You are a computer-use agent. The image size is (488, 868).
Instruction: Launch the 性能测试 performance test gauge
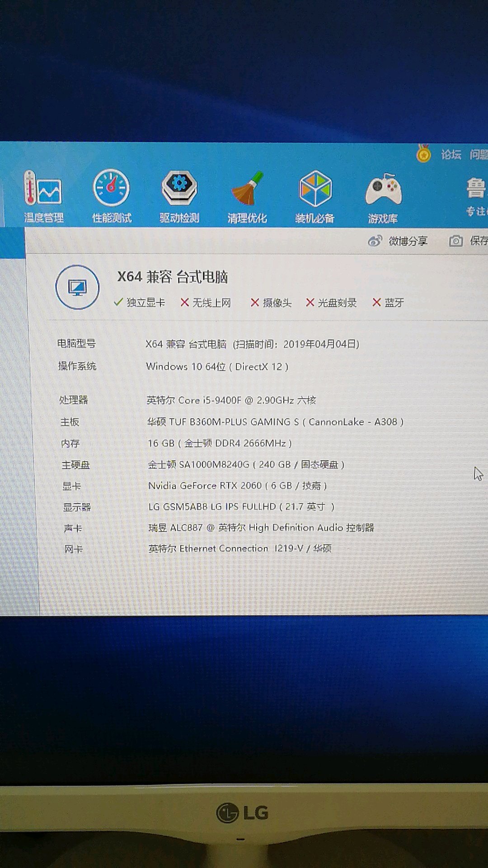(x=112, y=197)
